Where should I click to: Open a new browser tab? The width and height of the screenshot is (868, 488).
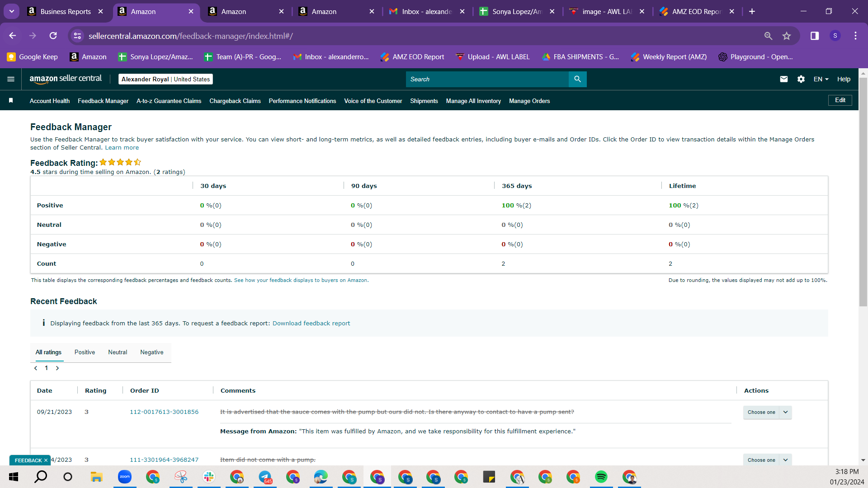pos(752,11)
